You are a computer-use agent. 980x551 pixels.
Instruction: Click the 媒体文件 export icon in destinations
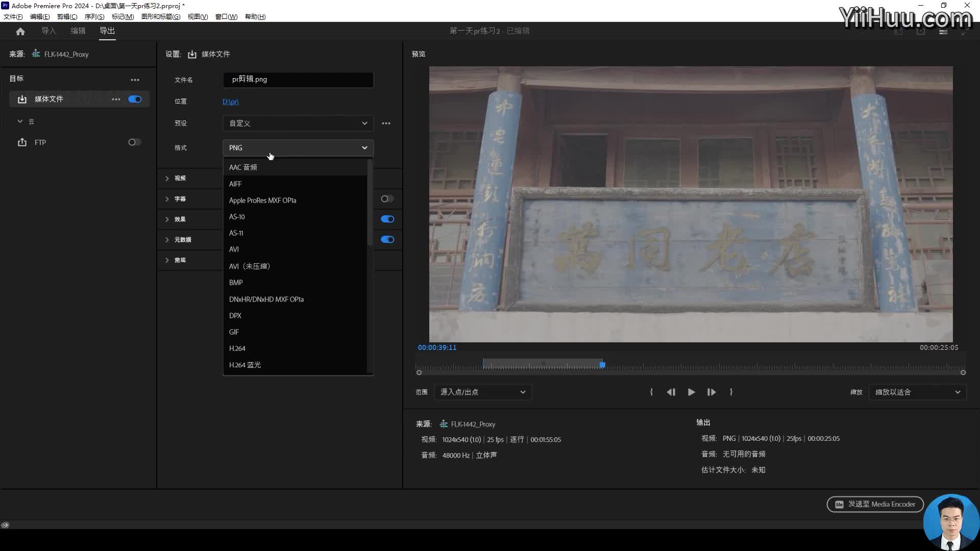(22, 99)
